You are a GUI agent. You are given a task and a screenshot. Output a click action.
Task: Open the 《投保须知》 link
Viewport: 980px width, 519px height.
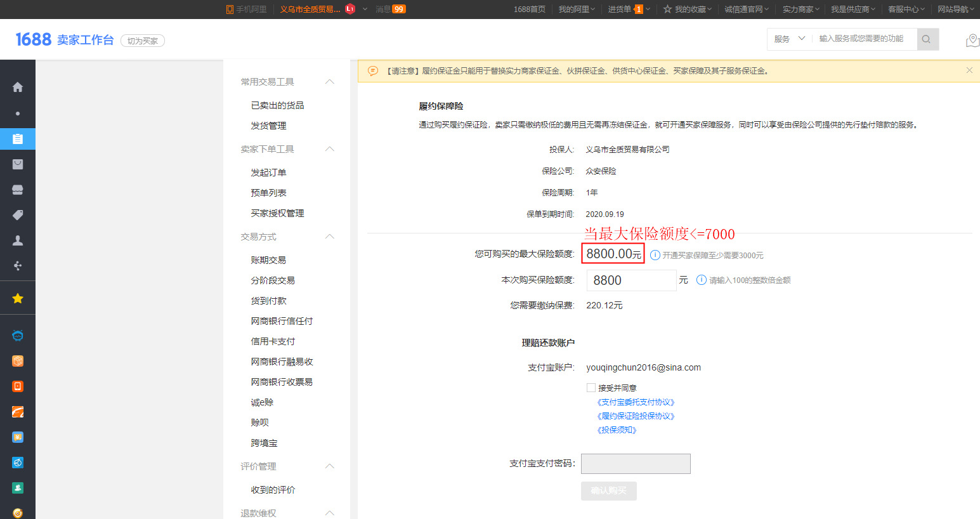click(x=617, y=430)
